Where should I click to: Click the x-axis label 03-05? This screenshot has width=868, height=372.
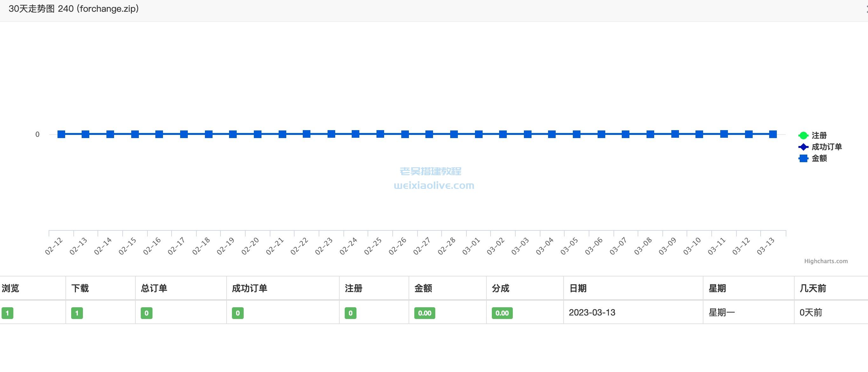(569, 246)
